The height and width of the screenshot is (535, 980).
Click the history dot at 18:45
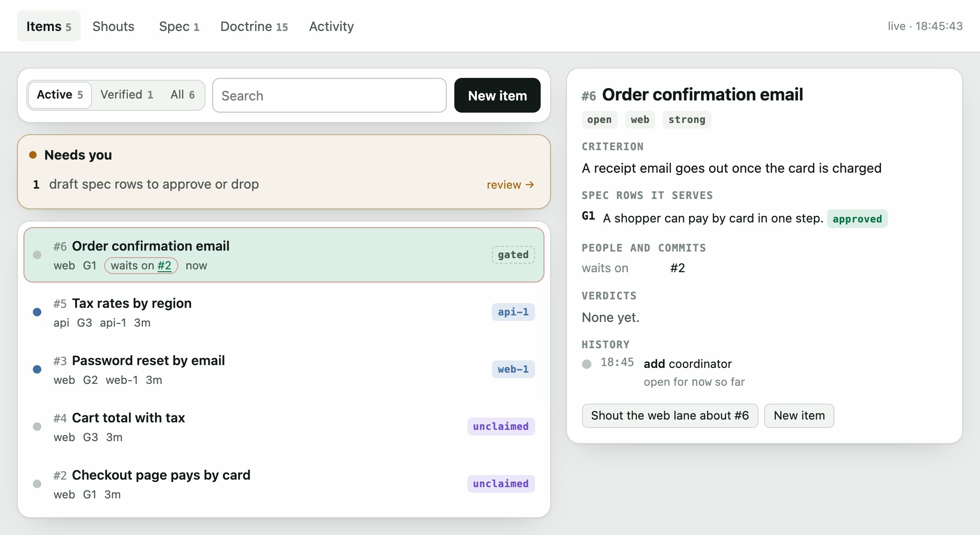(587, 364)
